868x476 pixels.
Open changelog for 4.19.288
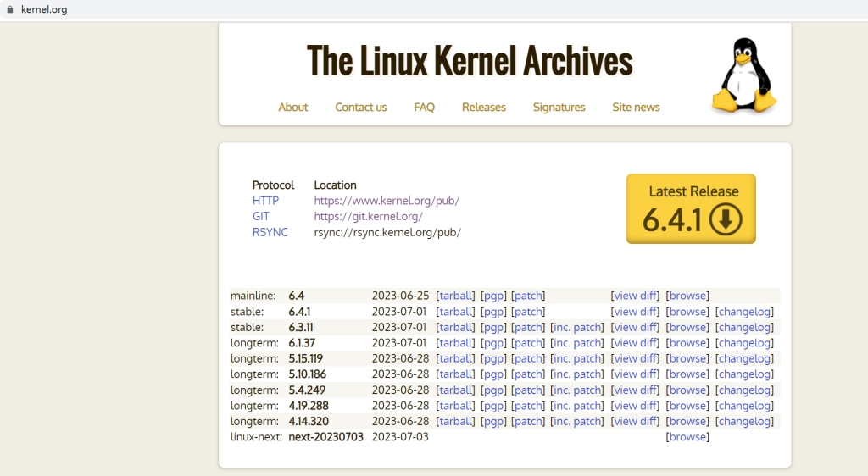(744, 406)
